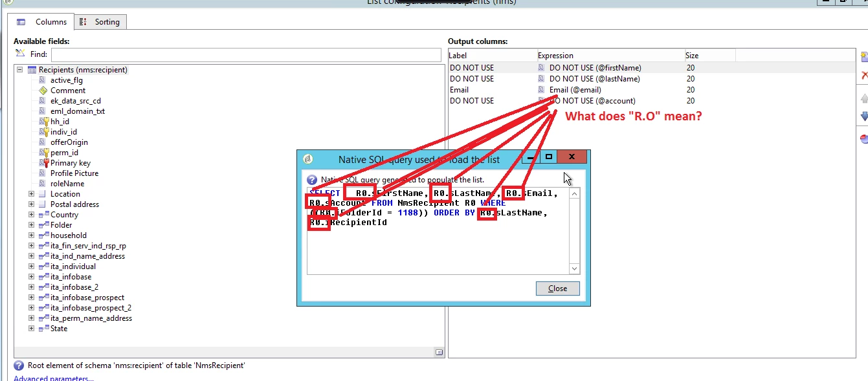Expand the Postal address node

pyautogui.click(x=31, y=204)
